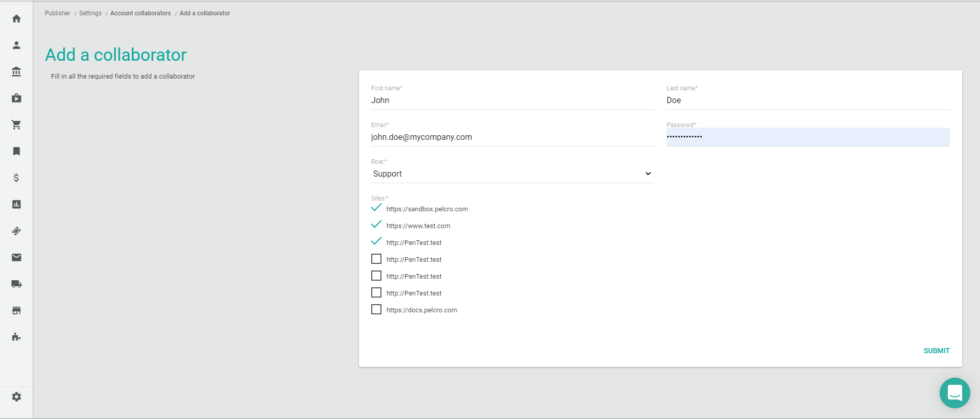Uncheck the https://sandbox.pelcro.com site
The height and width of the screenshot is (419, 980).
click(x=376, y=208)
